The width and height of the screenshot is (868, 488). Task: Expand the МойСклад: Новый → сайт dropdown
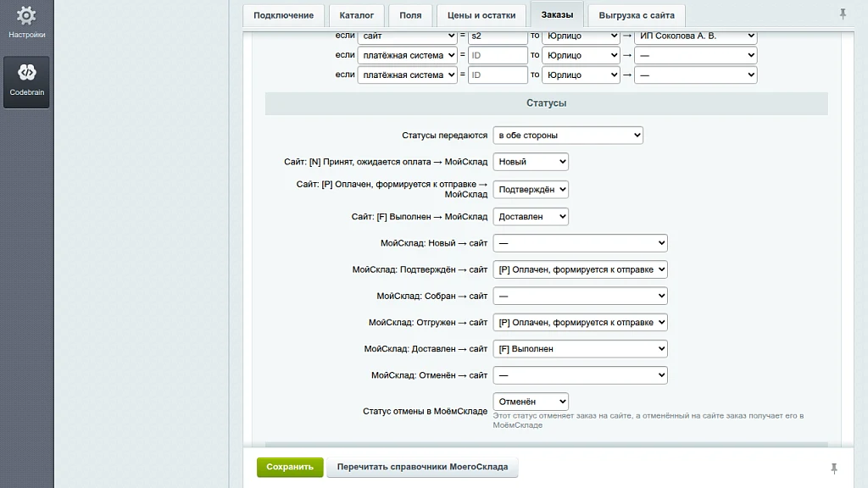580,243
